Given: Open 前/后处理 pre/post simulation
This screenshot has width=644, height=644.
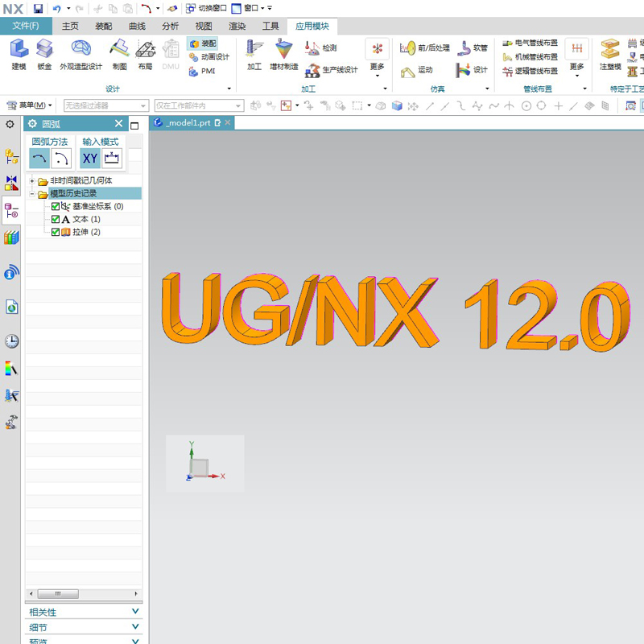Looking at the screenshot, I should click(425, 48).
